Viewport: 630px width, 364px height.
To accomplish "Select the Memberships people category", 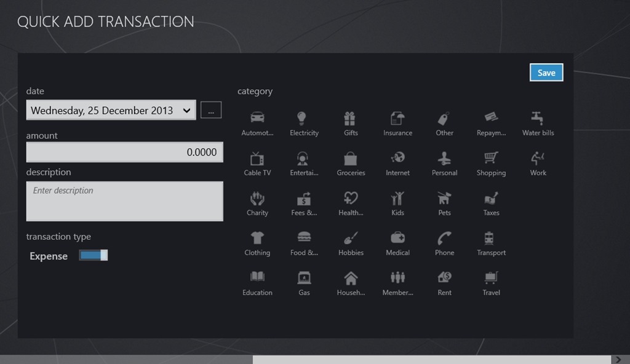I will click(398, 277).
